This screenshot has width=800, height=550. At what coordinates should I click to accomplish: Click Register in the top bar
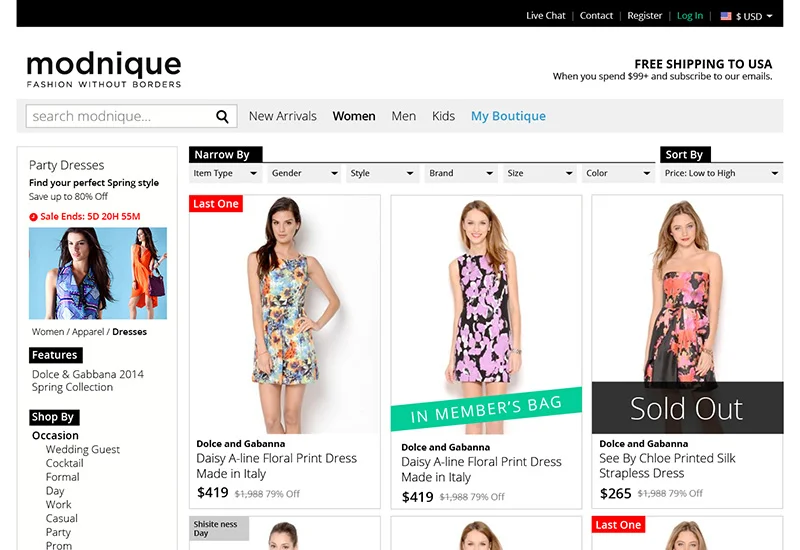click(644, 16)
